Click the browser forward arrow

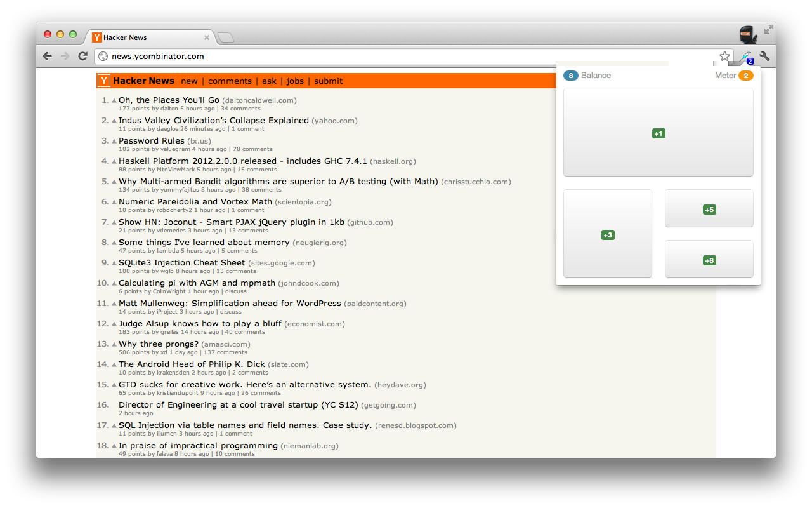click(x=65, y=56)
